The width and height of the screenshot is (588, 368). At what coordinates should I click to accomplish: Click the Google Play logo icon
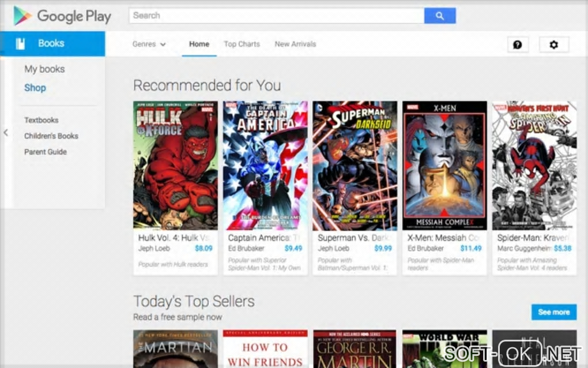pos(22,16)
